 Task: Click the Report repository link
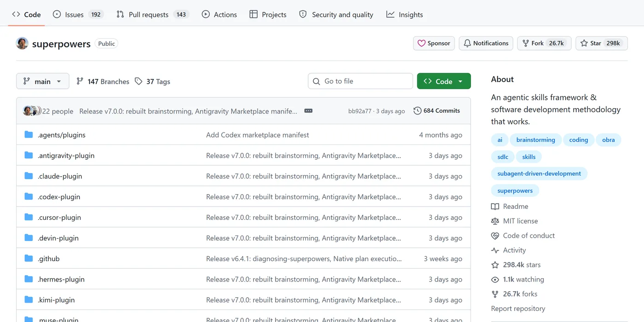tap(518, 309)
